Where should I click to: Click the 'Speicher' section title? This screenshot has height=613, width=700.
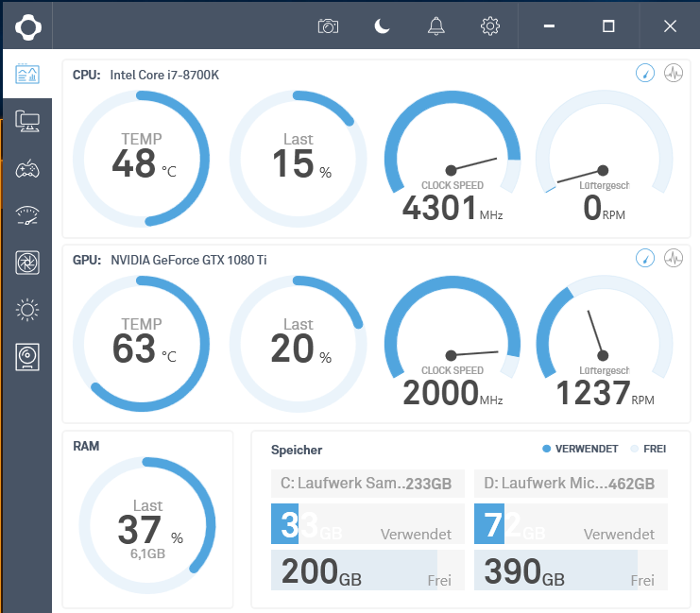297,450
